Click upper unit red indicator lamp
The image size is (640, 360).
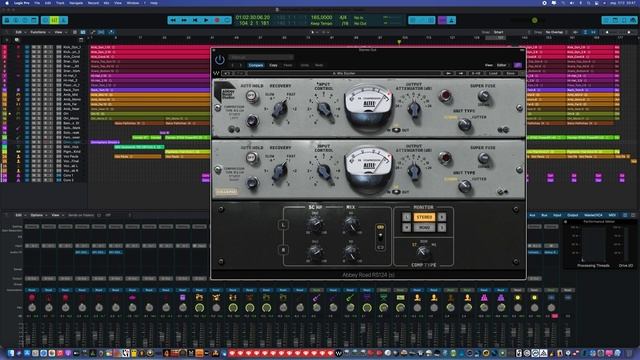pos(445,96)
